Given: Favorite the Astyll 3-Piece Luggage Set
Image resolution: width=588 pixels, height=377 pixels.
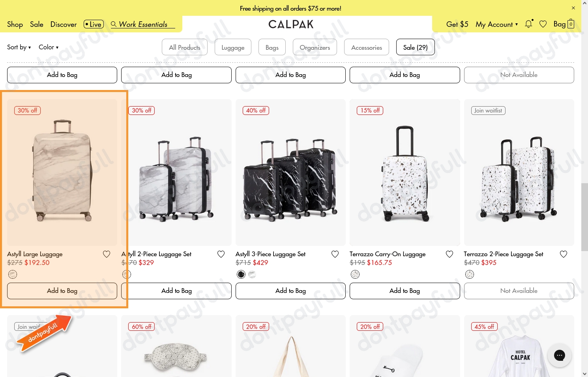Looking at the screenshot, I should click(x=335, y=254).
